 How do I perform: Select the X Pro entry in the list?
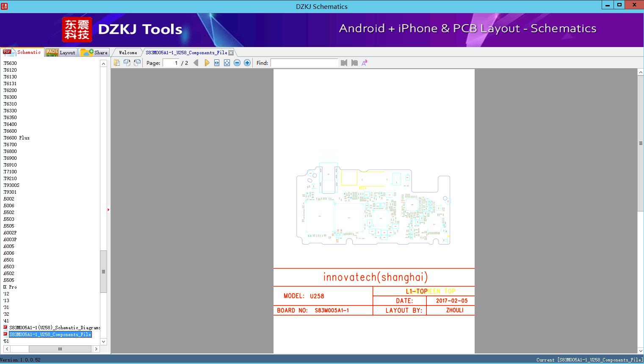[x=10, y=287]
